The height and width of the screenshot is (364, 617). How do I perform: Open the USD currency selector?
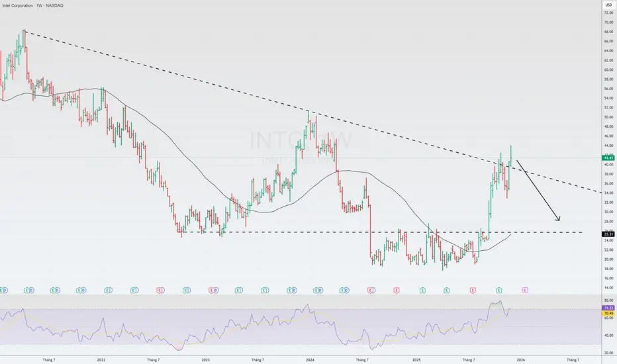pos(608,5)
